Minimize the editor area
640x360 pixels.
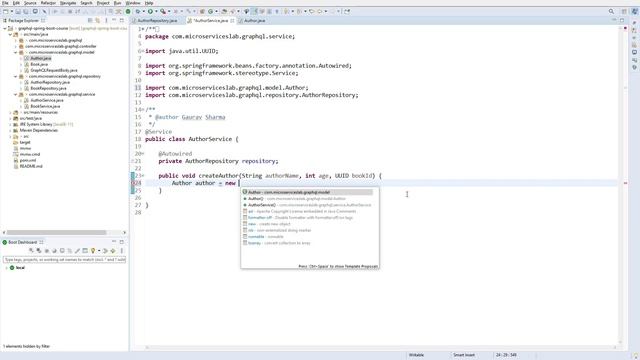click(x=614, y=20)
